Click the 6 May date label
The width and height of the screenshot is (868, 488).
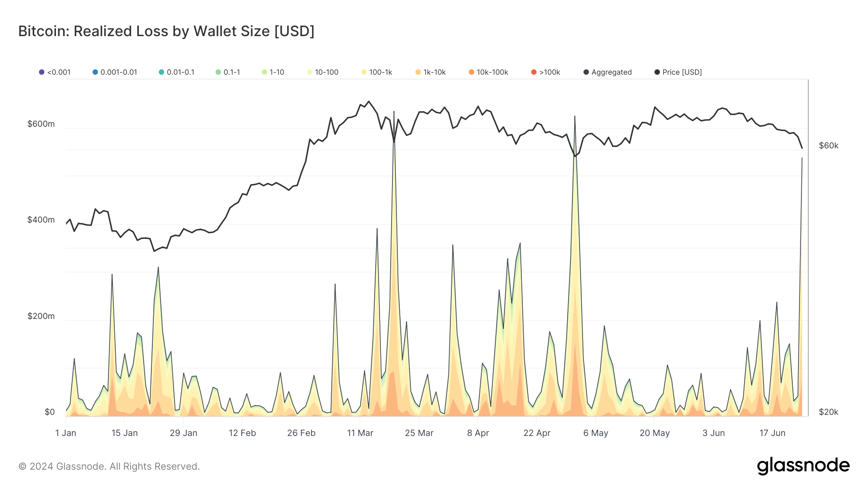tap(596, 433)
